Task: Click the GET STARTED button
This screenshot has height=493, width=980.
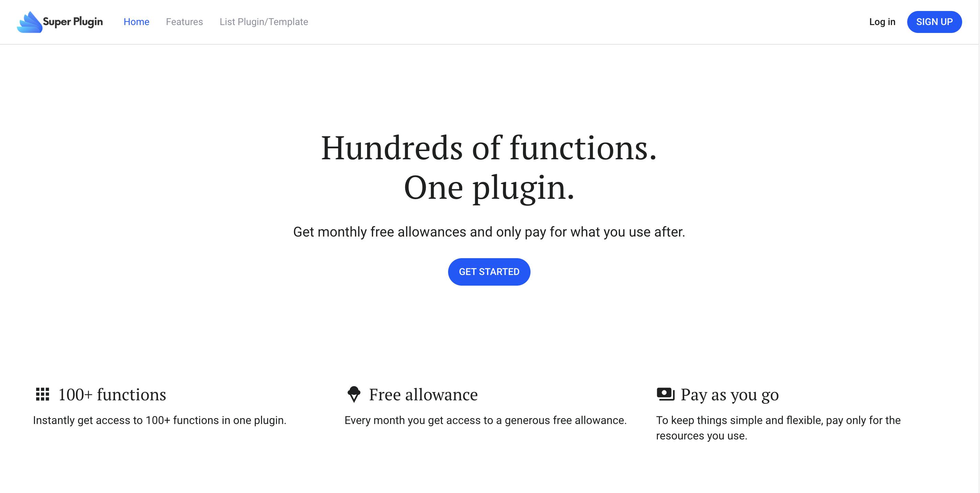Action: tap(489, 272)
